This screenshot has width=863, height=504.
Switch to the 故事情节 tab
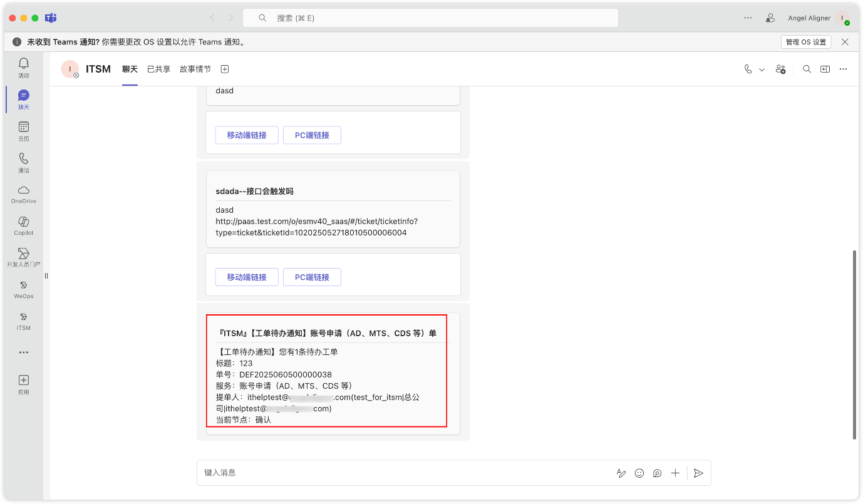tap(195, 69)
